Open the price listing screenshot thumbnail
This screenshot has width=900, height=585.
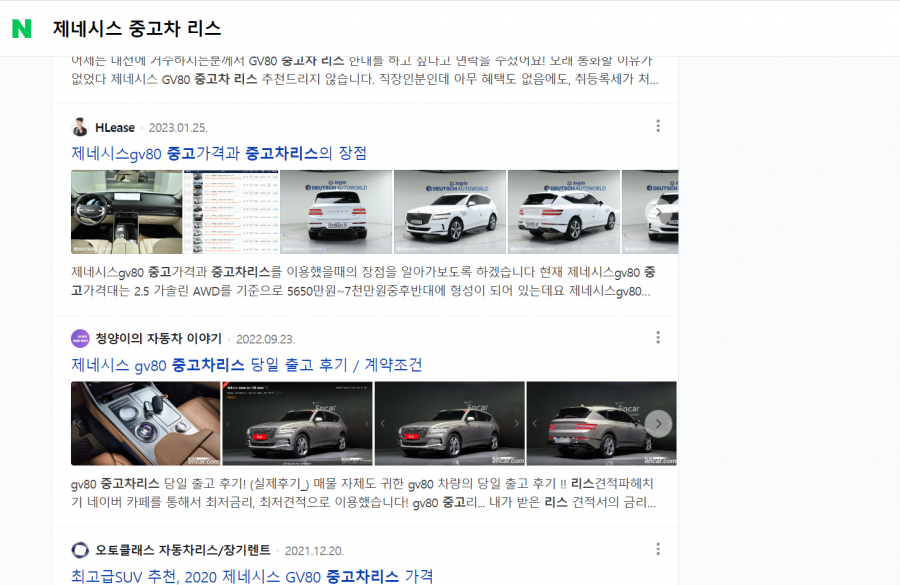pos(231,212)
